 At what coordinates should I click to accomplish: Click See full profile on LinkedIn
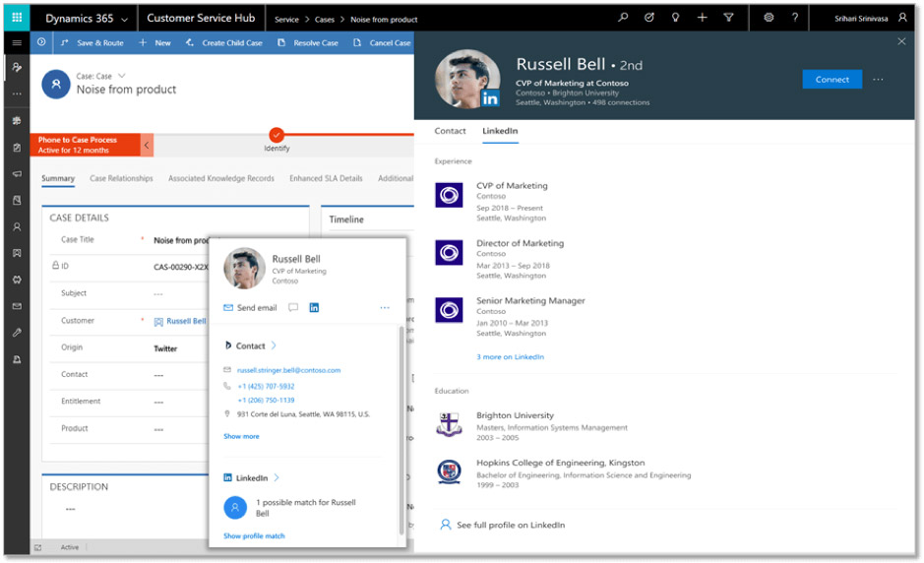[503, 525]
